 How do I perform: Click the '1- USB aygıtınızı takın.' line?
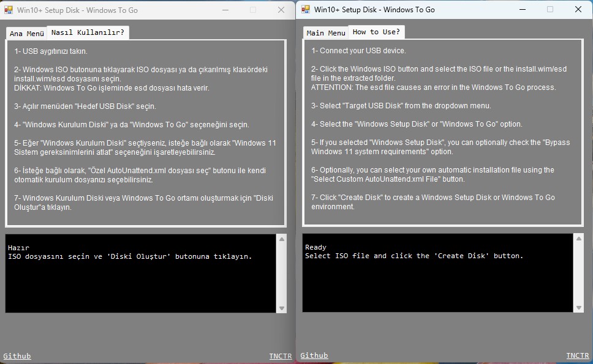pyautogui.click(x=51, y=51)
